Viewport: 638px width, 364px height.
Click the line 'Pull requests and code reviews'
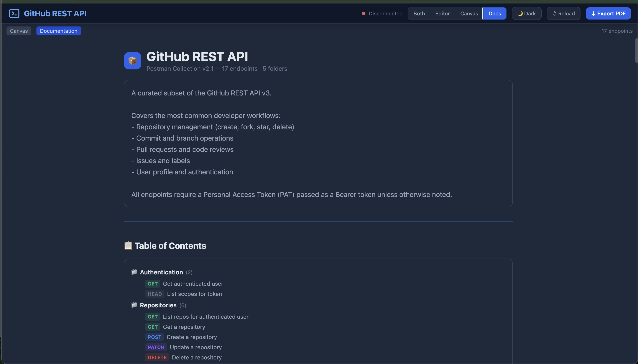coord(183,149)
